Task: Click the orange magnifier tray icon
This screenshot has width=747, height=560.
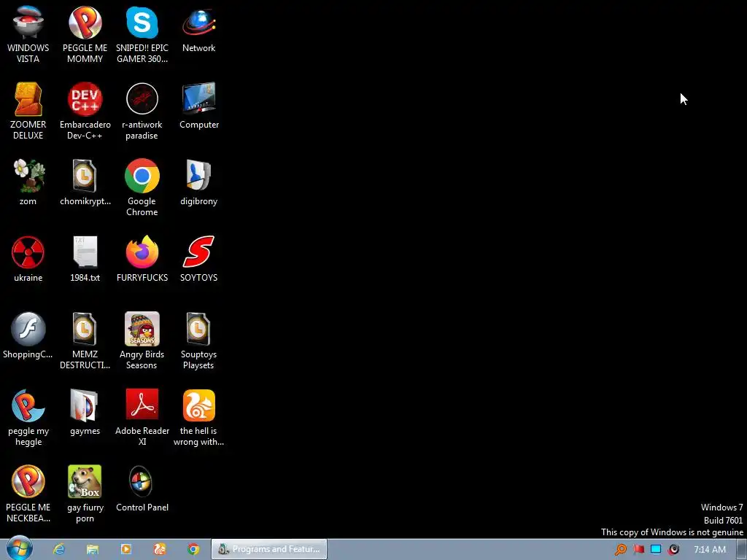Action: click(620, 550)
